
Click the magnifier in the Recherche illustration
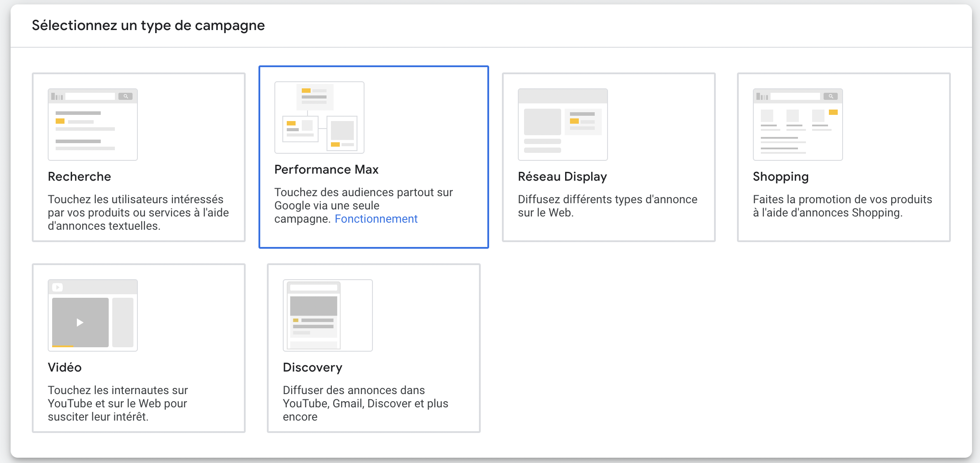125,96
